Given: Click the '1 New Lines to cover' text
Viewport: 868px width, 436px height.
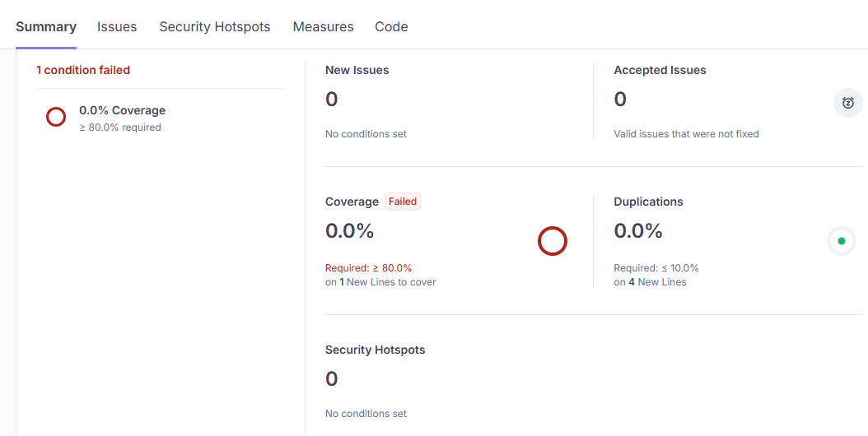Looking at the screenshot, I should click(x=387, y=281).
